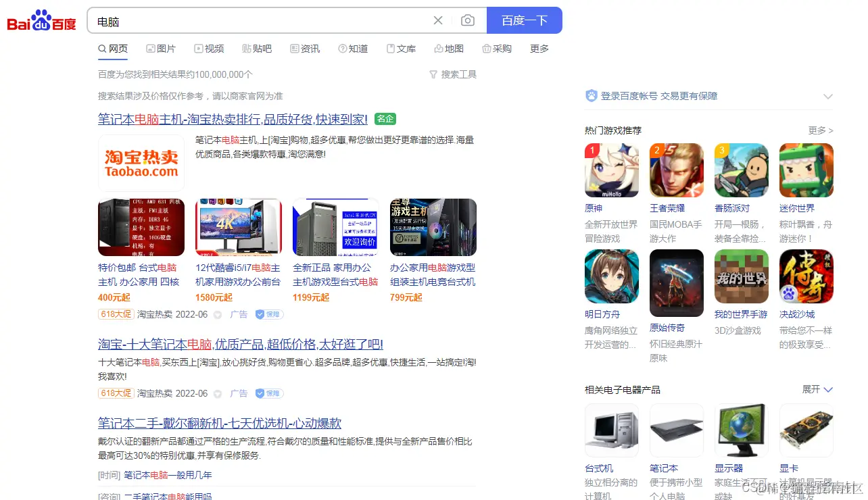Click 保障 badge under first result
The image size is (868, 500).
[x=269, y=314]
